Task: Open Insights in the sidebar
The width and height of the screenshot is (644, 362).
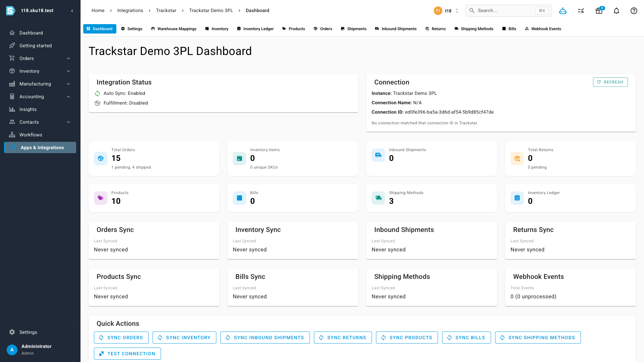Action: click(40, 109)
